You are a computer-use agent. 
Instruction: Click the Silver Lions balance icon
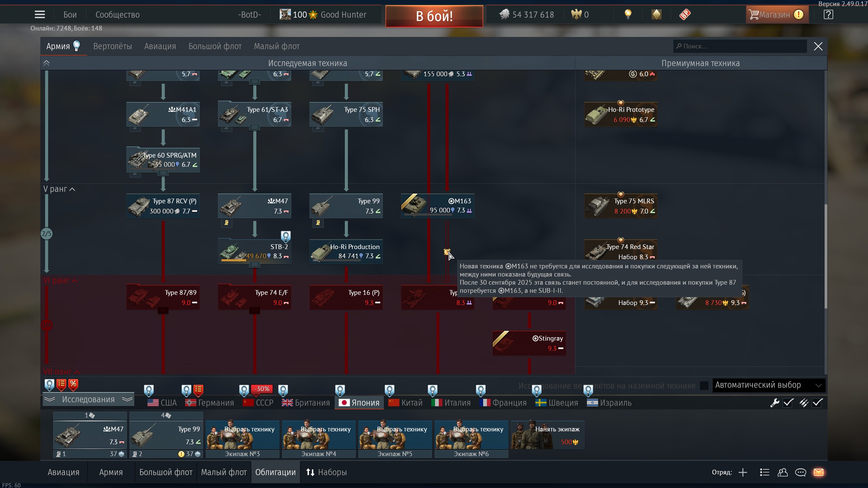(x=505, y=15)
